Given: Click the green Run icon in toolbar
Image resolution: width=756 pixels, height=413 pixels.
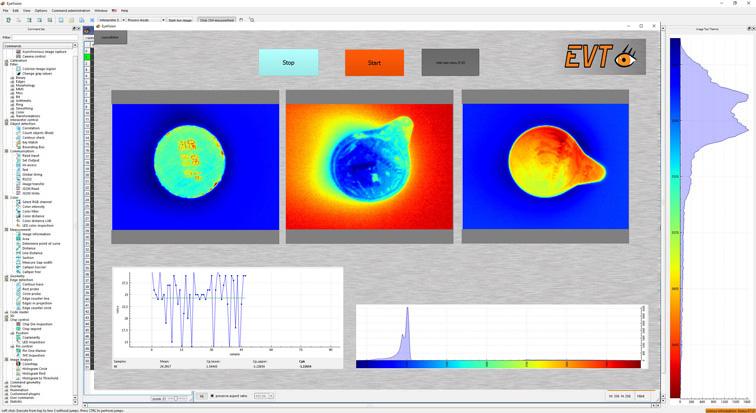Looking at the screenshot, I should tap(9, 19).
